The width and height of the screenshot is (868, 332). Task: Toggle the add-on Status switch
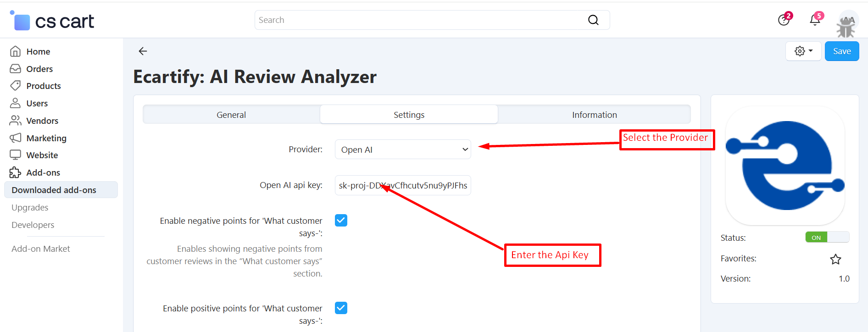pos(827,238)
